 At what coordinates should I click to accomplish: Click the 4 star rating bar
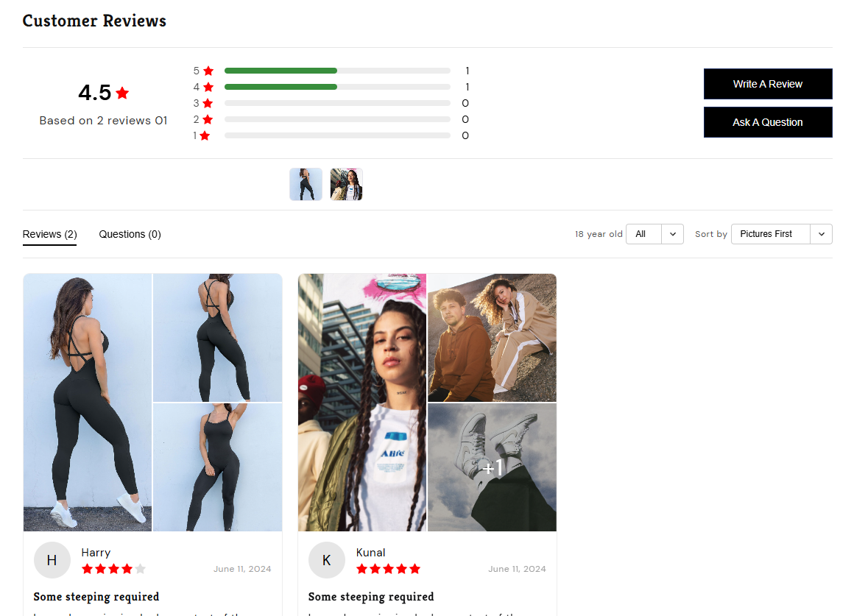tap(337, 87)
